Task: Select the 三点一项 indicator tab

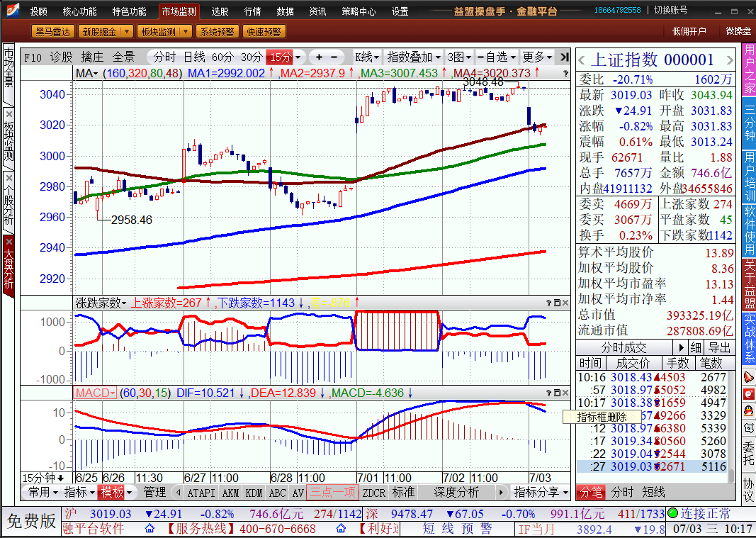Action: pyautogui.click(x=333, y=492)
